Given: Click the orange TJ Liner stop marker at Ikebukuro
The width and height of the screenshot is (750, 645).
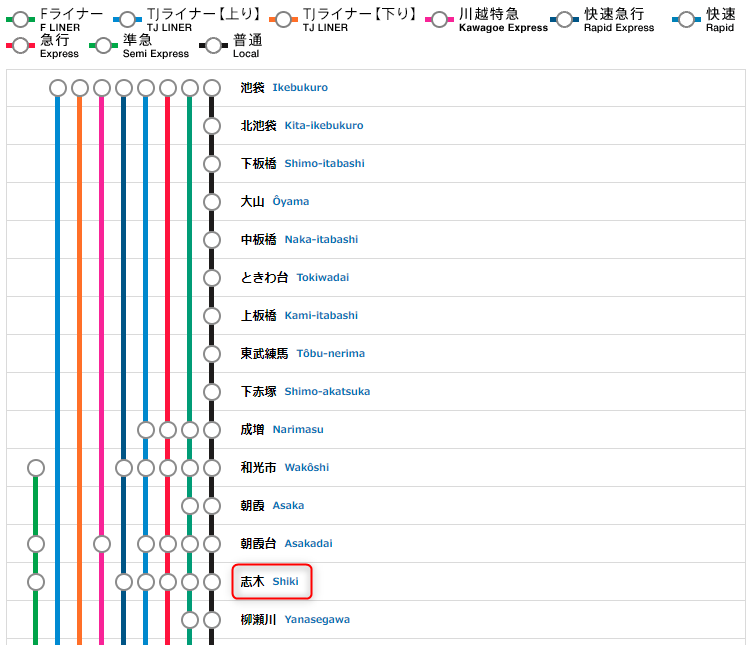Looking at the screenshot, I should (x=80, y=88).
